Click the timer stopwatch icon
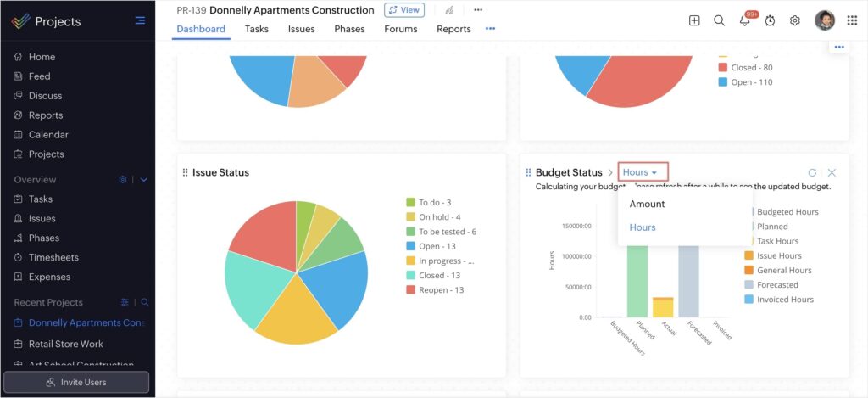The image size is (868, 398). click(770, 20)
